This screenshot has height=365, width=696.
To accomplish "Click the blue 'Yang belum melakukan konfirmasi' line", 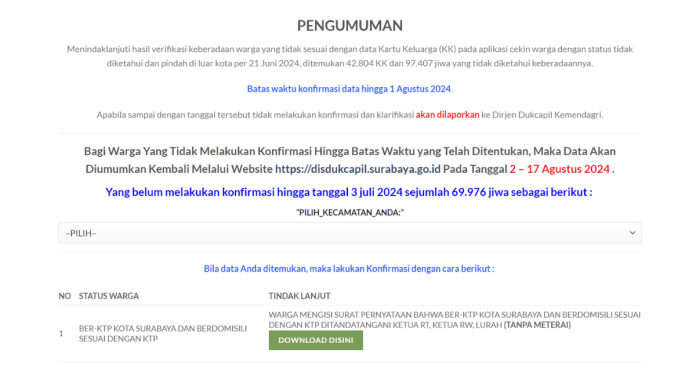I will coord(349,192).
